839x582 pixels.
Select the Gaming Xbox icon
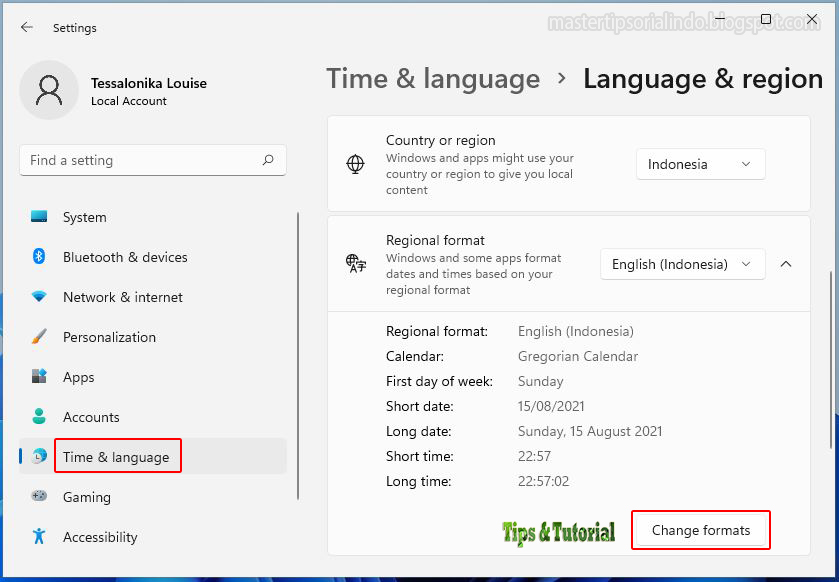click(40, 497)
